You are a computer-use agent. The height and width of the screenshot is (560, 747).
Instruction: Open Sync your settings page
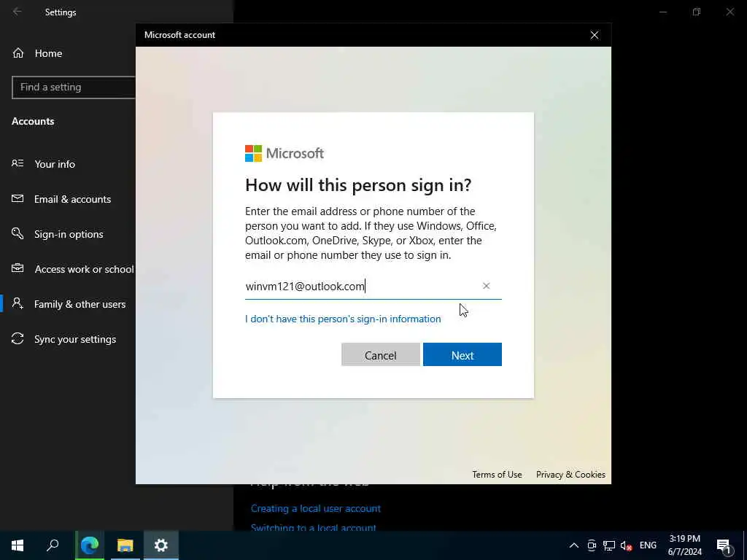click(75, 339)
